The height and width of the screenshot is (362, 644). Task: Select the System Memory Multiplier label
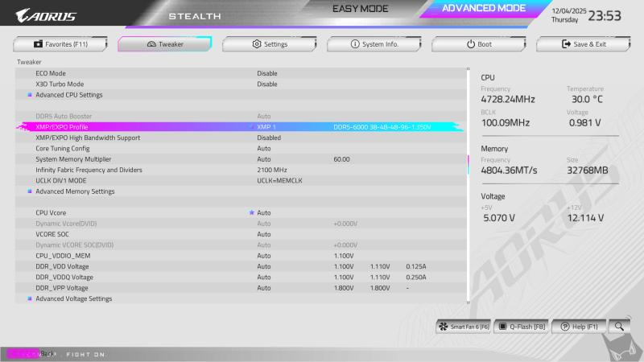pos(73,159)
